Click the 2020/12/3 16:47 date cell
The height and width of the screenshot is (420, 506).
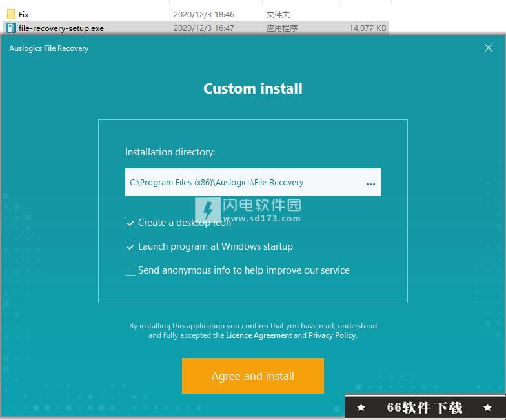click(x=204, y=28)
